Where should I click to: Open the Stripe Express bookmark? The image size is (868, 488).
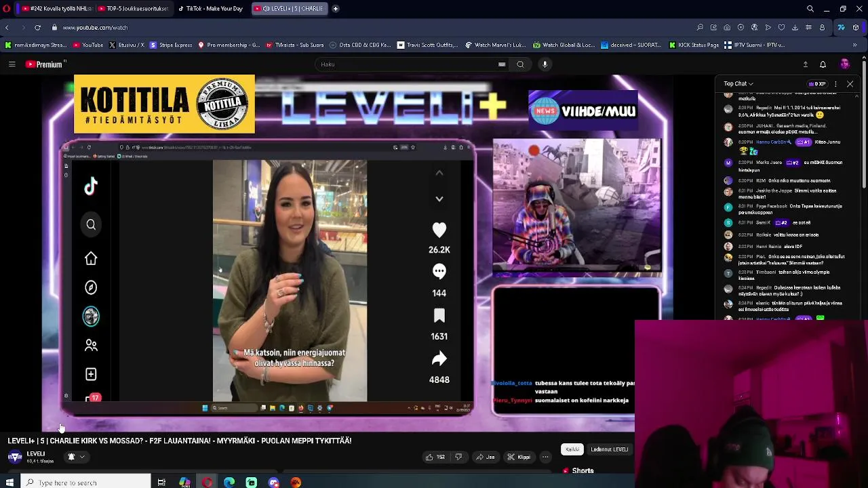point(170,45)
